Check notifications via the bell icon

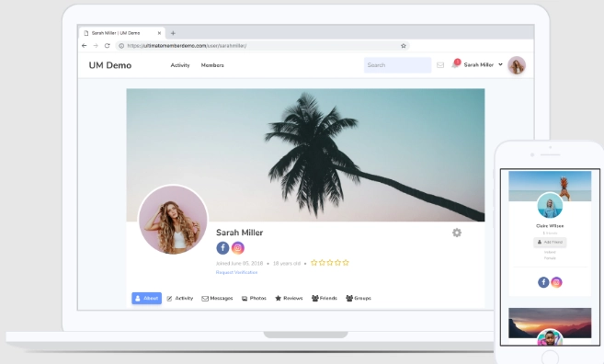coord(455,64)
